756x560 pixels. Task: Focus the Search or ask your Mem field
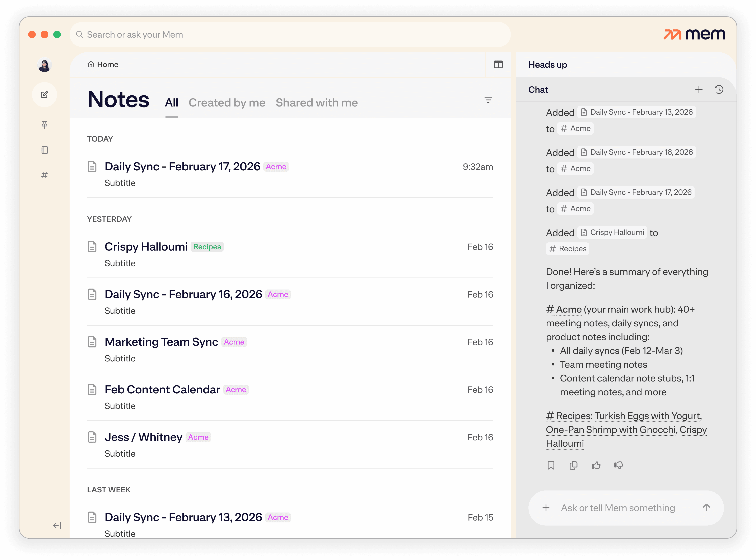tap(290, 35)
